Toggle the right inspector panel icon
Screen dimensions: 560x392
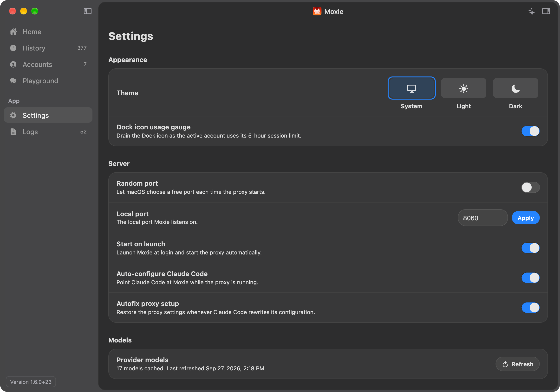pyautogui.click(x=546, y=11)
